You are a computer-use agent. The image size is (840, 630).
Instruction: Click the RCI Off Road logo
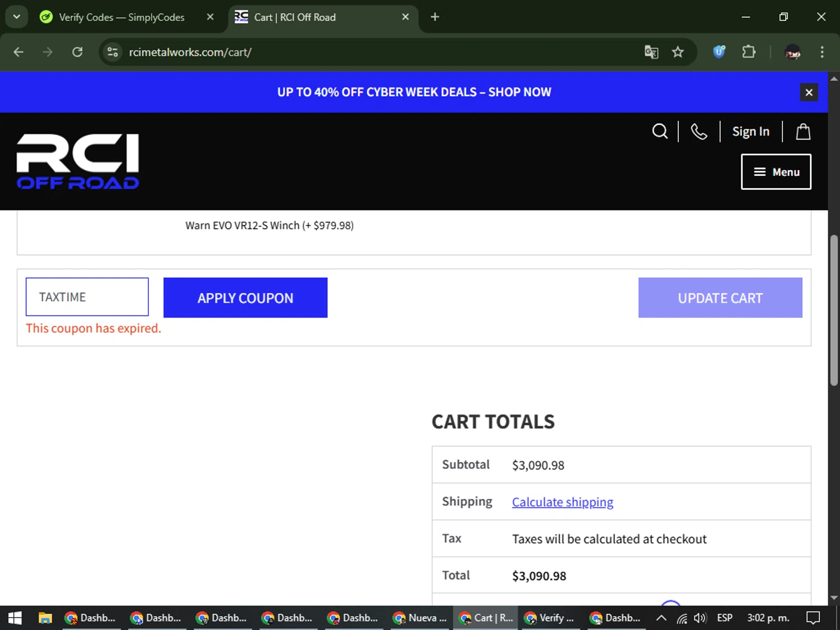[78, 161]
